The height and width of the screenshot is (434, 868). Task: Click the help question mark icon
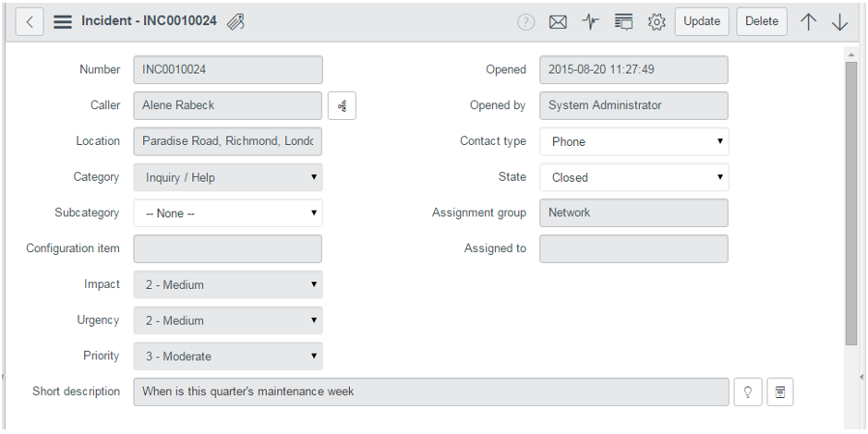pos(525,22)
